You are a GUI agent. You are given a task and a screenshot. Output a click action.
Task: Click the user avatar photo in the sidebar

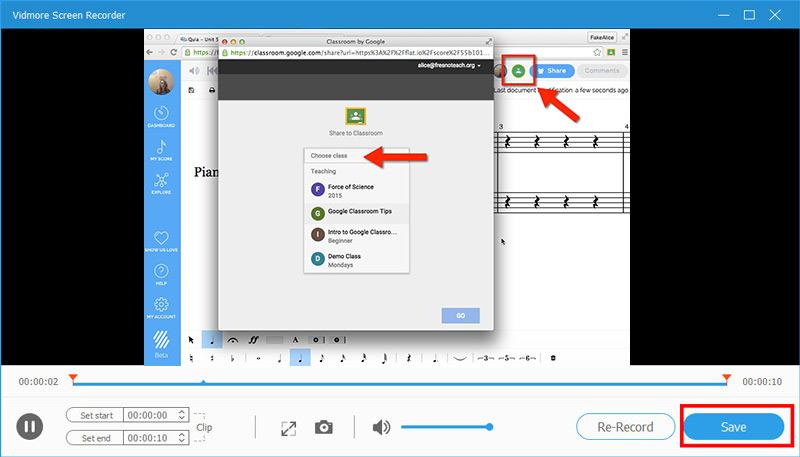coord(161,82)
